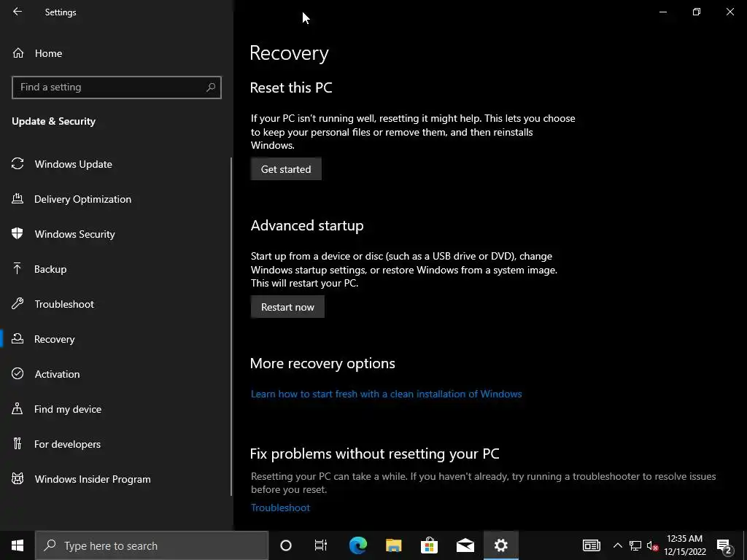Image resolution: width=747 pixels, height=560 pixels.
Task: Minimize the Settings window
Action: tap(662, 12)
